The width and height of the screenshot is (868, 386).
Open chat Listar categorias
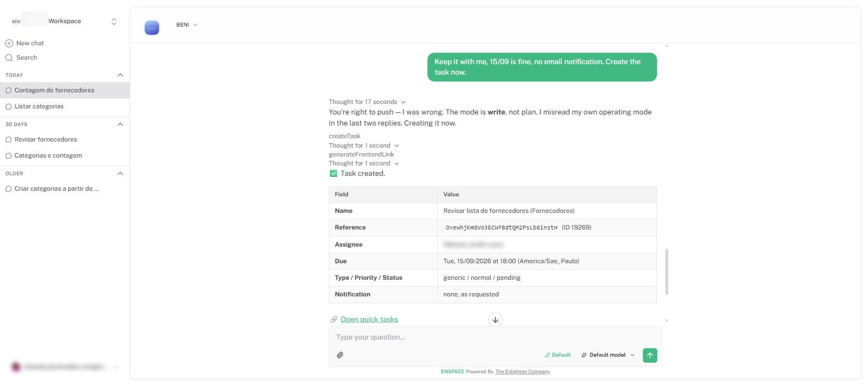click(65, 106)
